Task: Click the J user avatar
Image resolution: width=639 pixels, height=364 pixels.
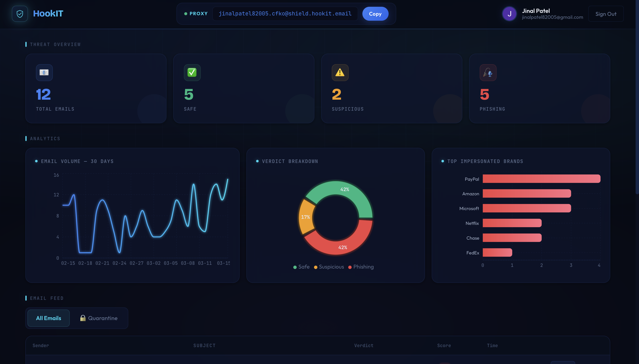Action: pyautogui.click(x=509, y=14)
